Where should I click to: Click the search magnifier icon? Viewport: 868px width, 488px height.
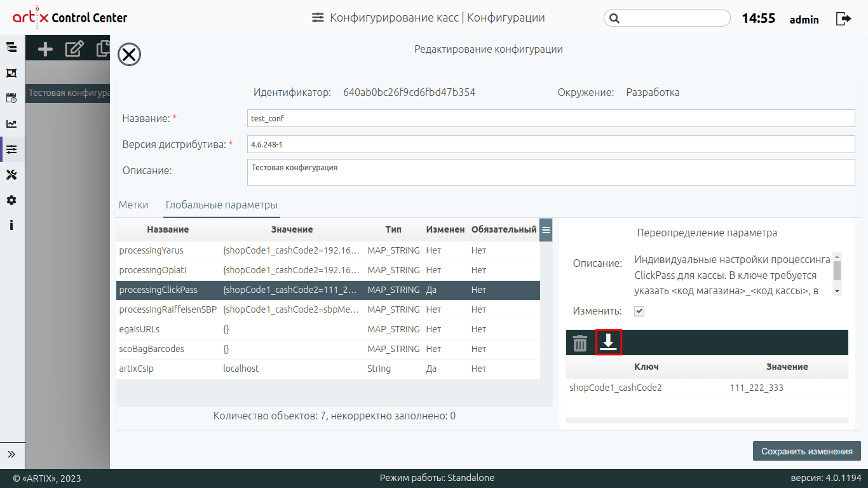pos(614,18)
